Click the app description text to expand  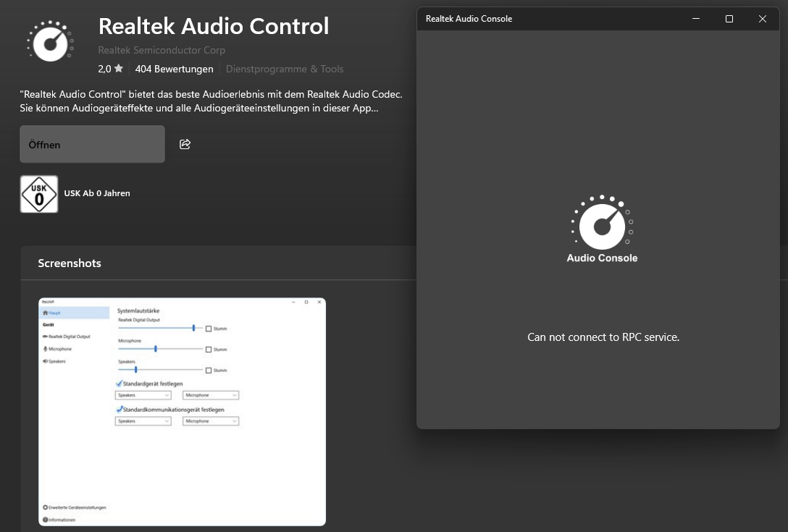click(x=211, y=101)
